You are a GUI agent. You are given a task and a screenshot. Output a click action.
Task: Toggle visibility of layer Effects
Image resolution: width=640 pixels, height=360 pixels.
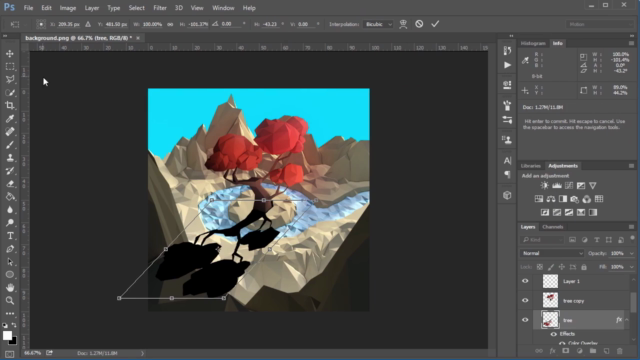[x=553, y=334]
